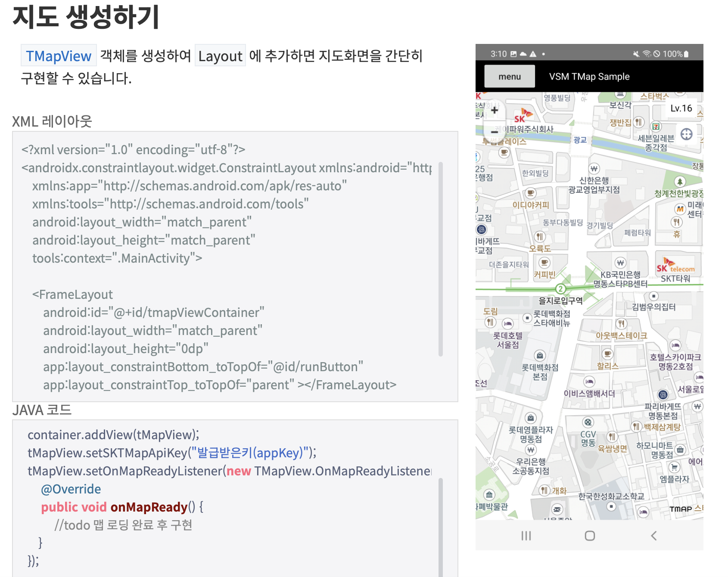
Task: Click the line container.addView(tMapView);
Action: [x=113, y=434]
